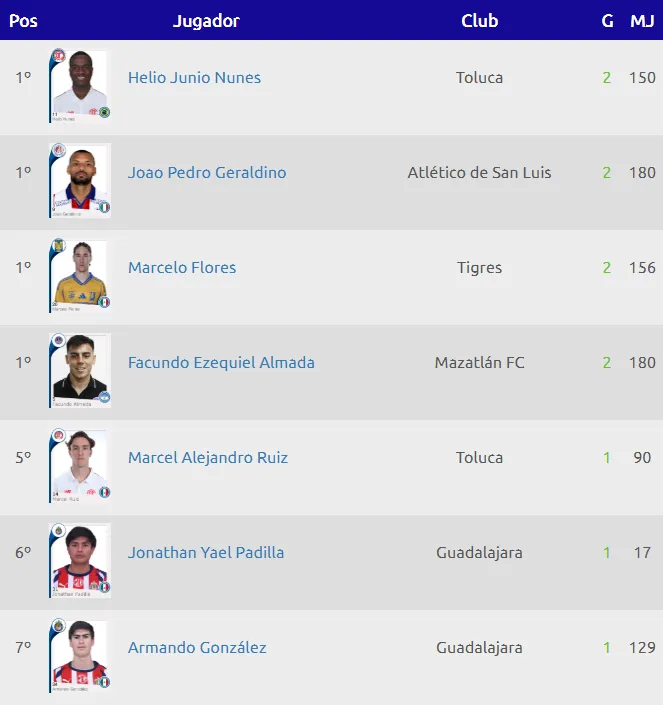Image resolution: width=663 pixels, height=705 pixels.
Task: Click the Club column header
Action: 479,21
